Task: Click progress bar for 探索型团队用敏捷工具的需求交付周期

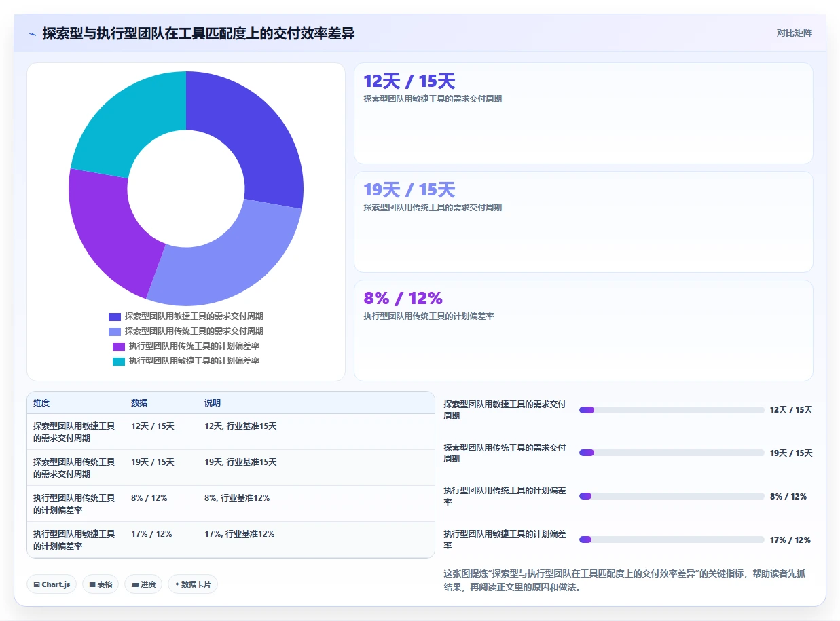Action: (672, 410)
